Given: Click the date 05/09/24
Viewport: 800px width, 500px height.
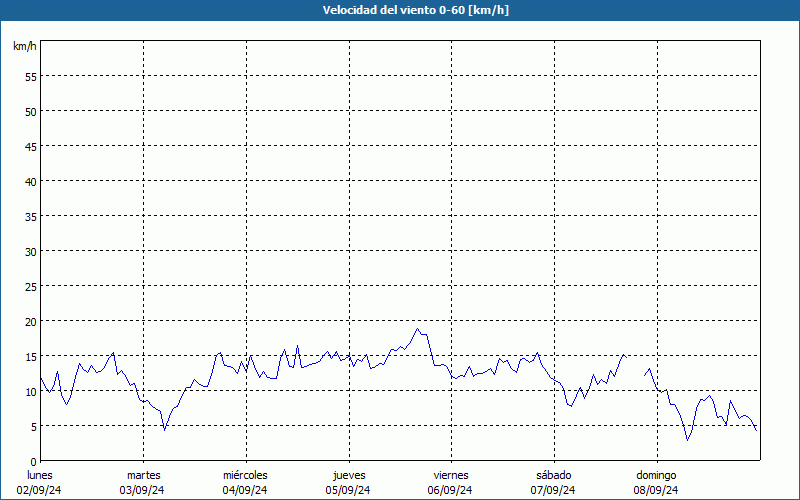Looking at the screenshot, I should tap(348, 490).
